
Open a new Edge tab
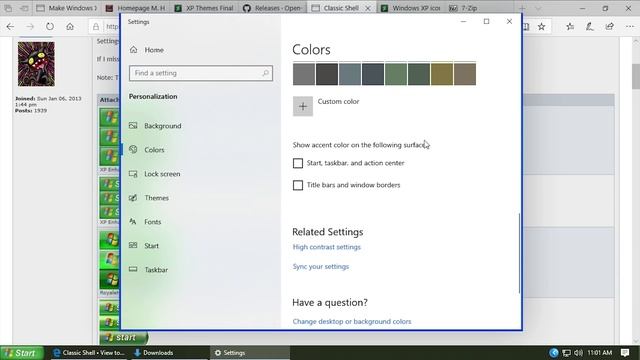click(x=522, y=8)
